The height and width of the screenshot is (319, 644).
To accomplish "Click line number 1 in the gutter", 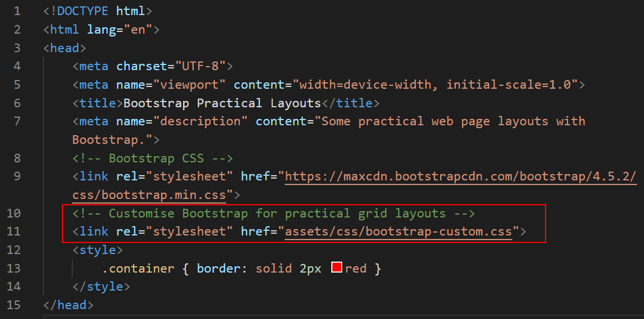I will click(x=17, y=11).
